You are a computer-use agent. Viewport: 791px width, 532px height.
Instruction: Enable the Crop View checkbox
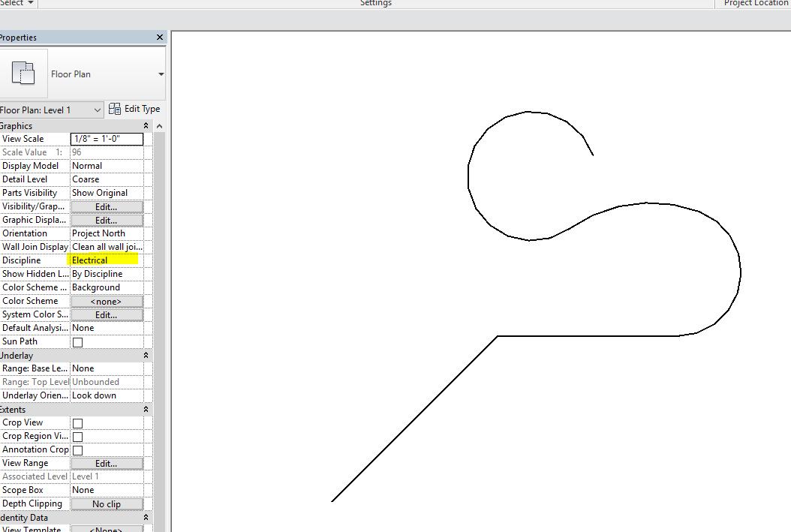[x=78, y=423]
